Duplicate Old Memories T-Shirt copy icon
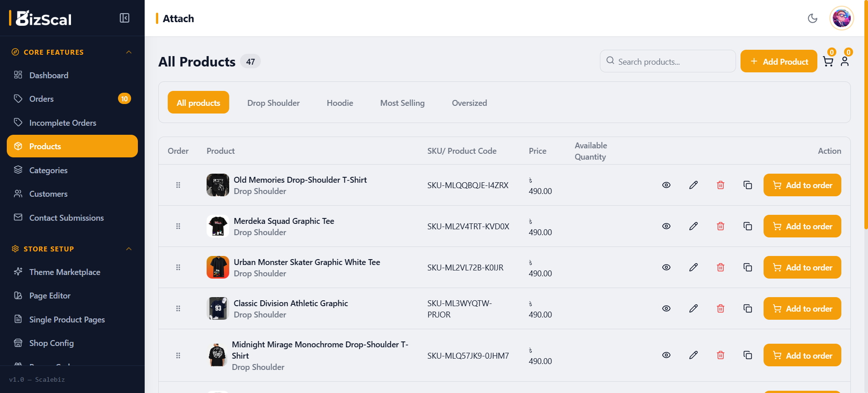Image resolution: width=868 pixels, height=393 pixels. click(x=748, y=185)
